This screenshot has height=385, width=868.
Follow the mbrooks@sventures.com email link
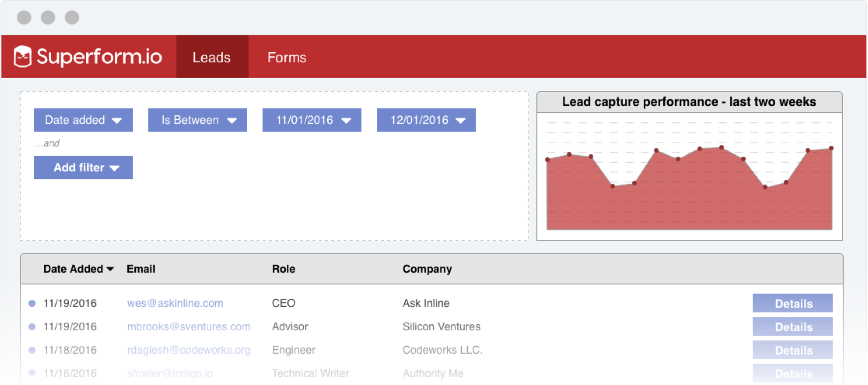pos(188,327)
